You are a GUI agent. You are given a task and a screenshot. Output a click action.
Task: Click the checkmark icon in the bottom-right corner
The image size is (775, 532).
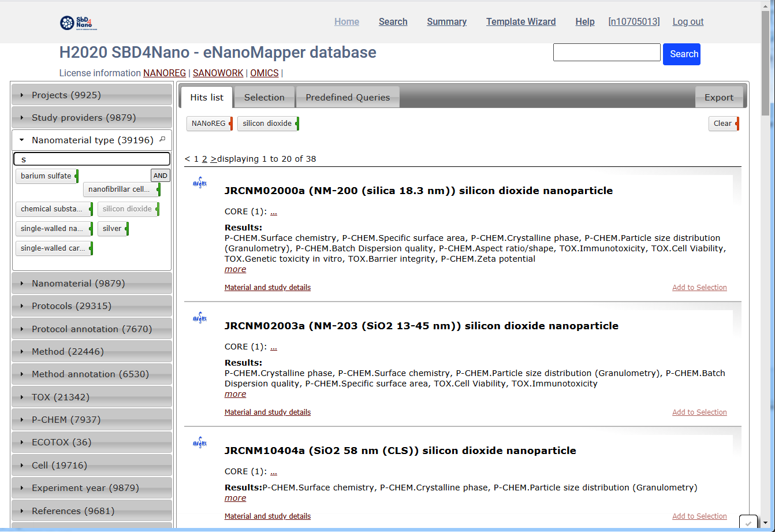748,522
